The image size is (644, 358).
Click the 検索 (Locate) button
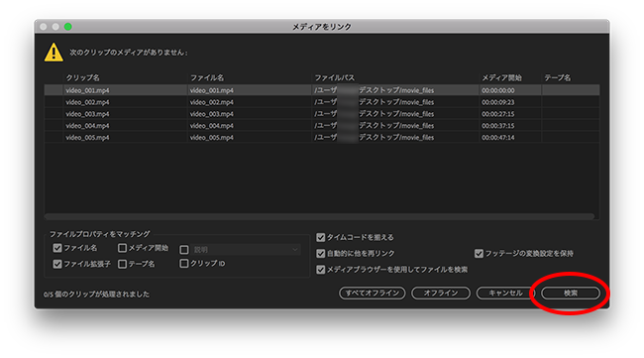pyautogui.click(x=571, y=294)
